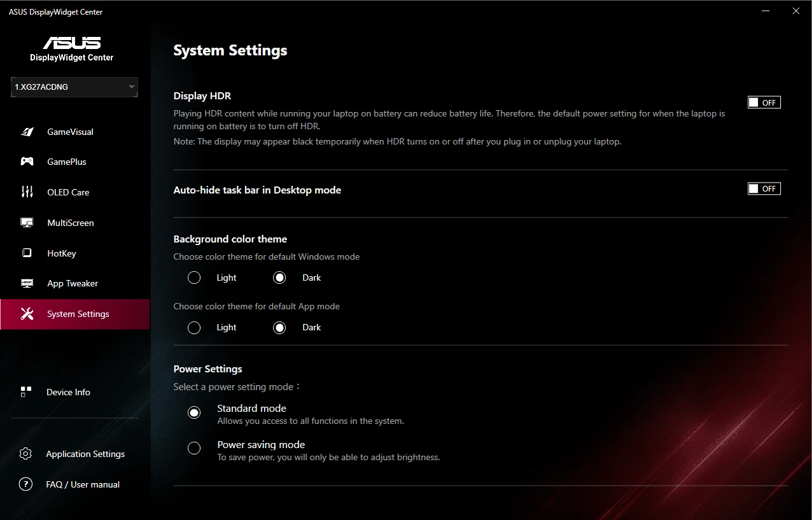The width and height of the screenshot is (812, 520).
Task: Go to the MultiScreen menu label
Action: 70,223
